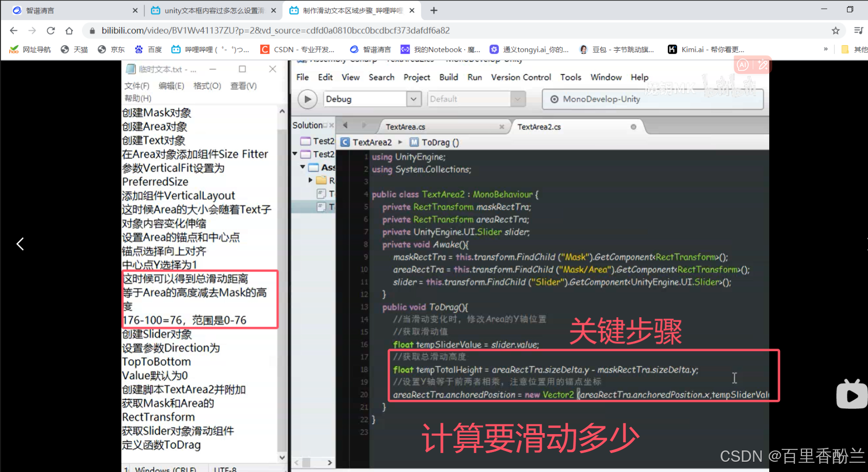
Task: Open the Build menu
Action: point(448,77)
